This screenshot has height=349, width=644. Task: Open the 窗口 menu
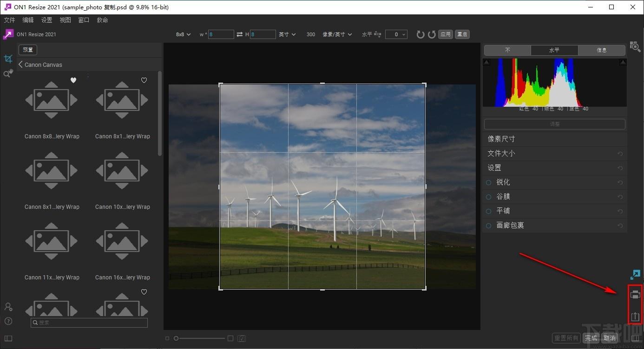point(84,20)
